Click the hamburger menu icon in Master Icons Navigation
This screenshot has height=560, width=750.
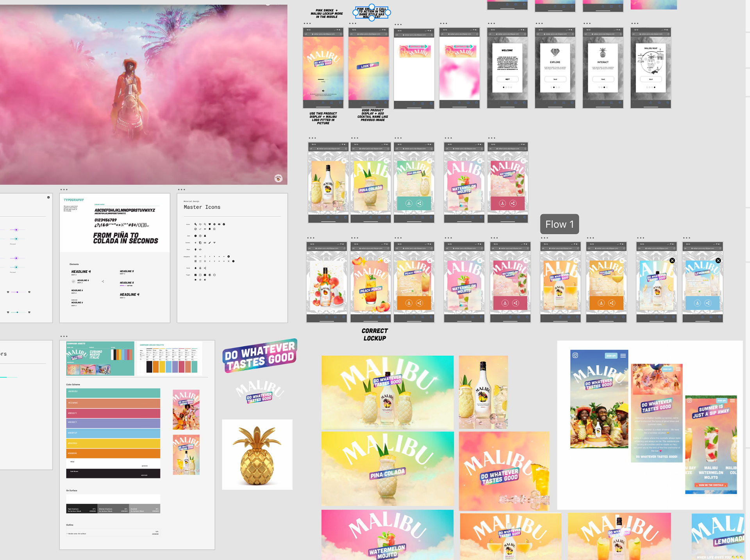195,257
